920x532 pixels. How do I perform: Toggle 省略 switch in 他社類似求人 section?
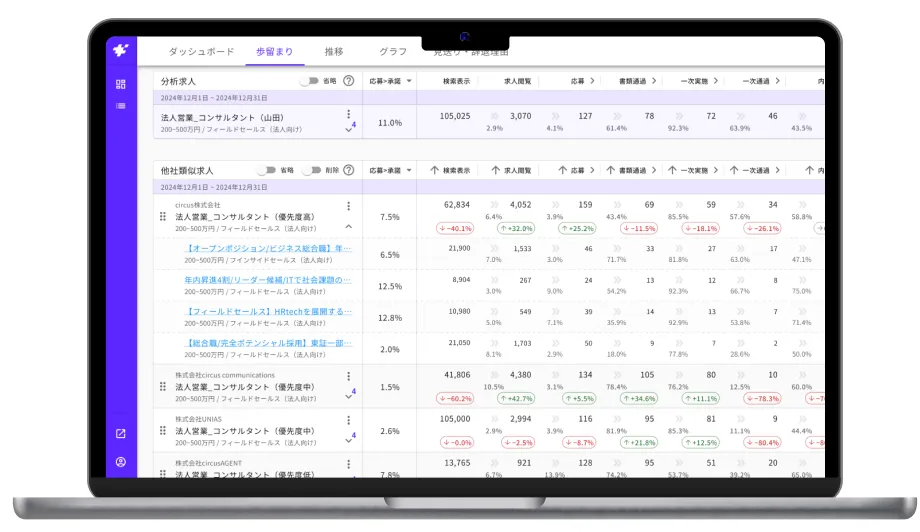(x=266, y=170)
